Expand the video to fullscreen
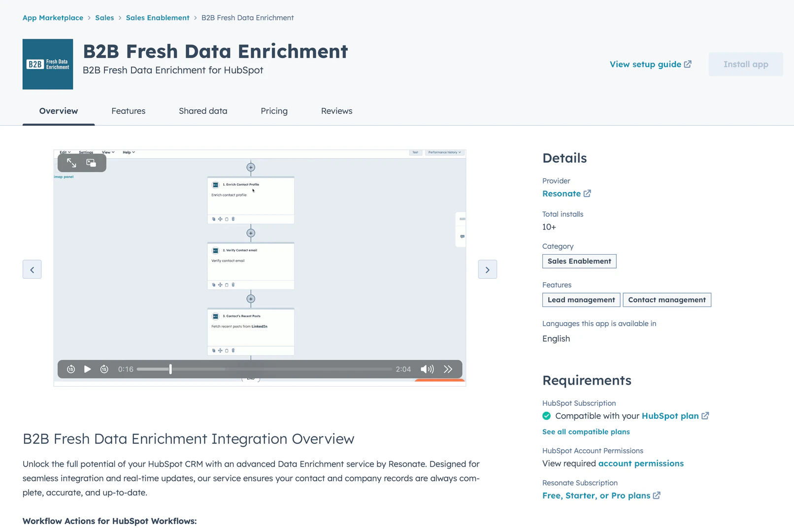794x532 pixels. point(71,163)
